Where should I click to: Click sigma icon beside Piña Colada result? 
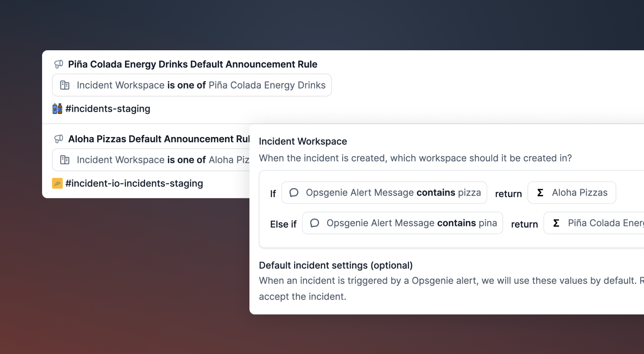pyautogui.click(x=556, y=223)
